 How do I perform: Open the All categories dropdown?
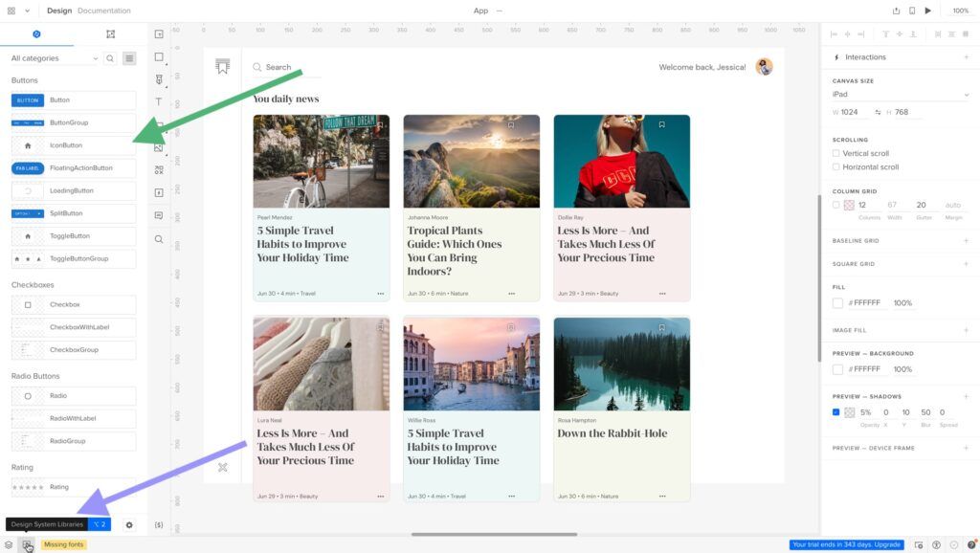click(54, 58)
